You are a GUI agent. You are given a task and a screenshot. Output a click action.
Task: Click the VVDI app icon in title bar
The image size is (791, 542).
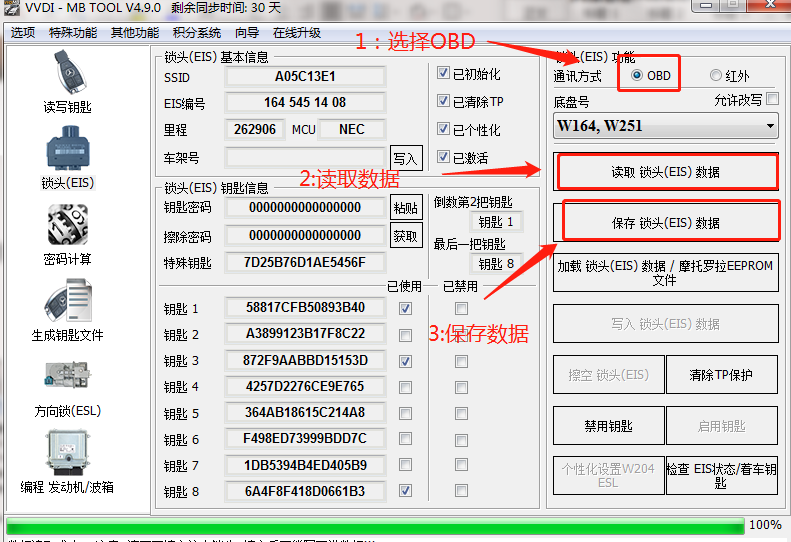pyautogui.click(x=10, y=9)
